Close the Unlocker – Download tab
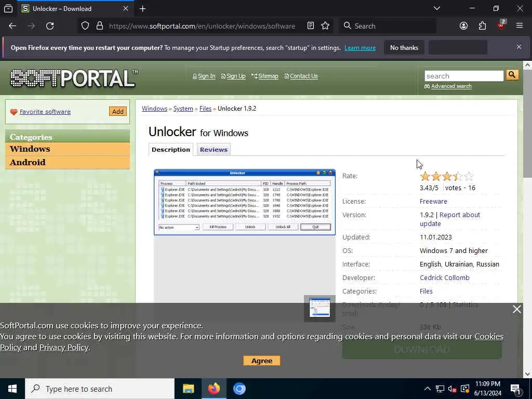 [x=126, y=8]
